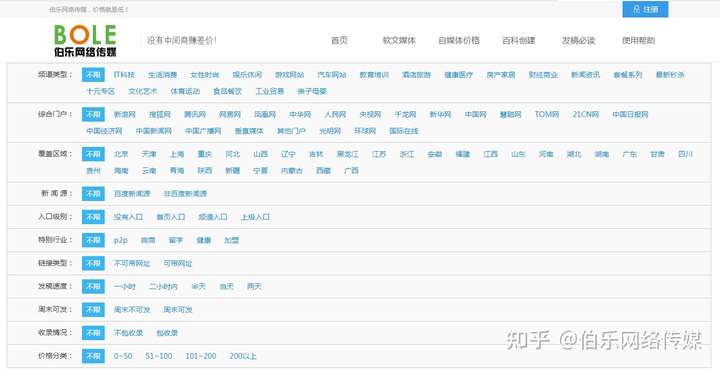Choose 亲子母婴 channel filter

(x=312, y=91)
